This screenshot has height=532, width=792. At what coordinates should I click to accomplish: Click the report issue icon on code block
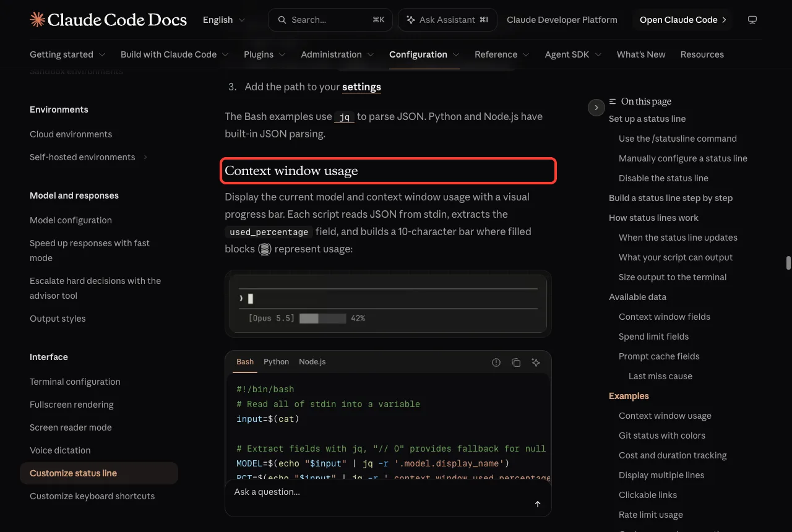click(496, 363)
